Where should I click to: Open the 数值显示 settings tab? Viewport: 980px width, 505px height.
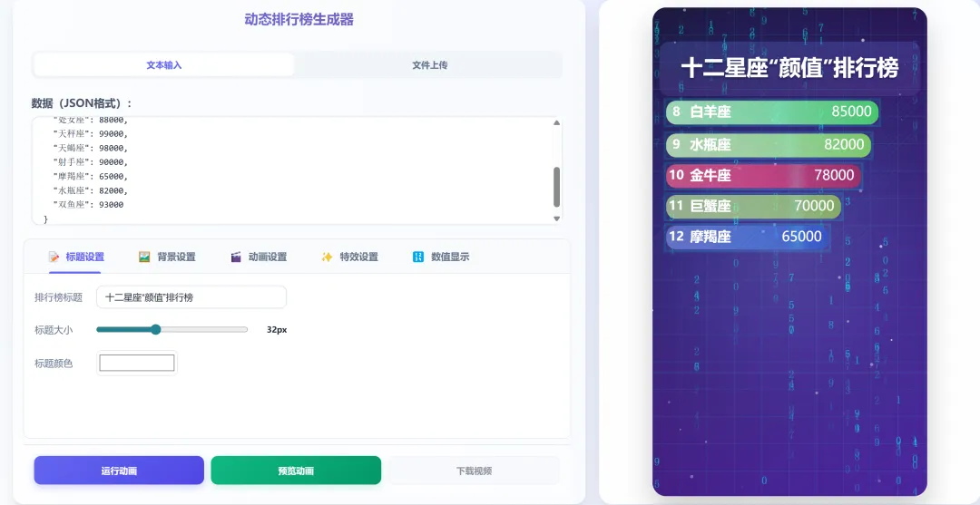pos(441,257)
